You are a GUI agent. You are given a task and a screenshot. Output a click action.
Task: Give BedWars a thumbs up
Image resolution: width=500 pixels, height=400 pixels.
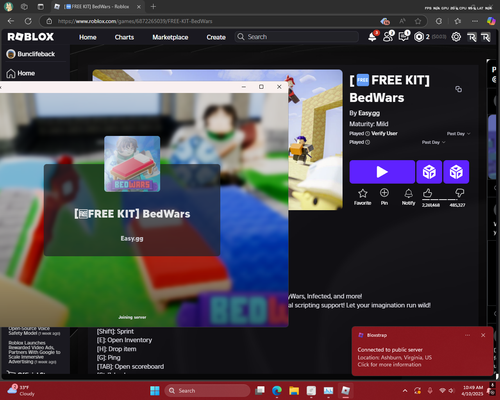[428, 193]
